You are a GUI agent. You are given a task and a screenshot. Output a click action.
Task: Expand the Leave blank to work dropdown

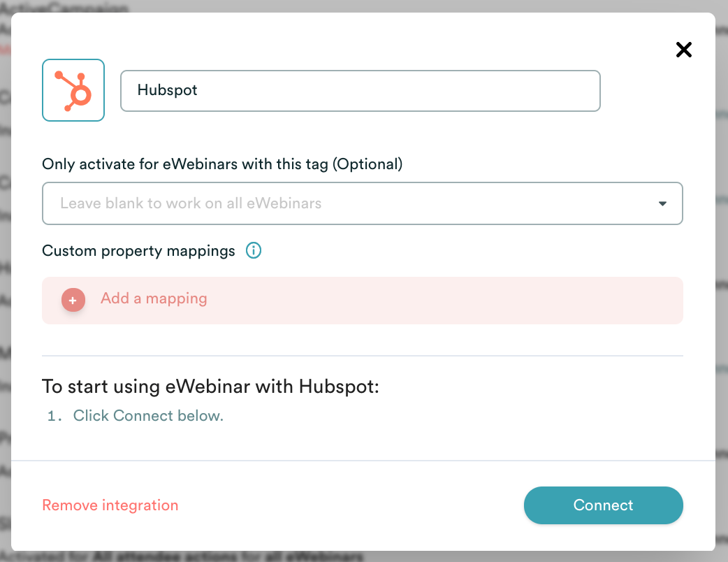(x=363, y=203)
